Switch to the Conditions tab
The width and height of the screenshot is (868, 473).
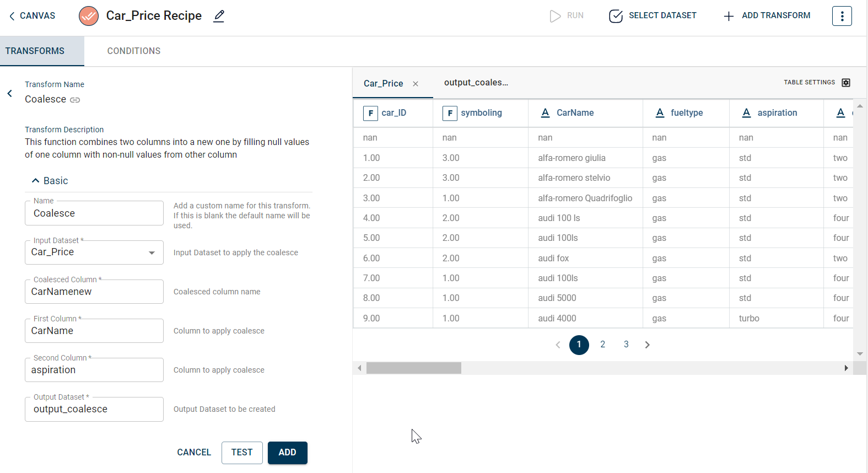134,51
